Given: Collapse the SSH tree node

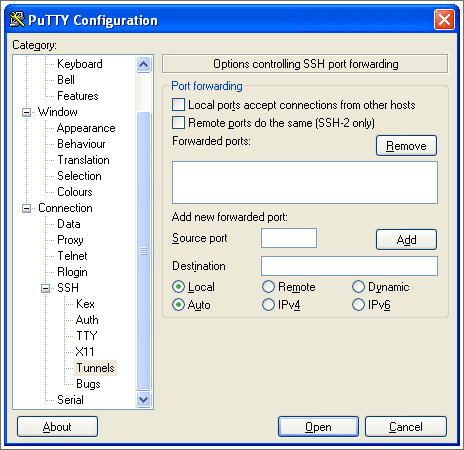Looking at the screenshot, I should (x=46, y=288).
